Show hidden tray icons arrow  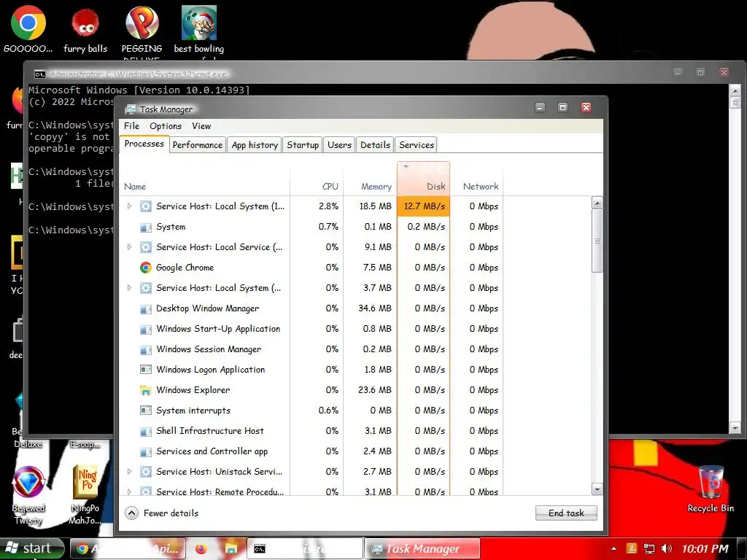(614, 549)
